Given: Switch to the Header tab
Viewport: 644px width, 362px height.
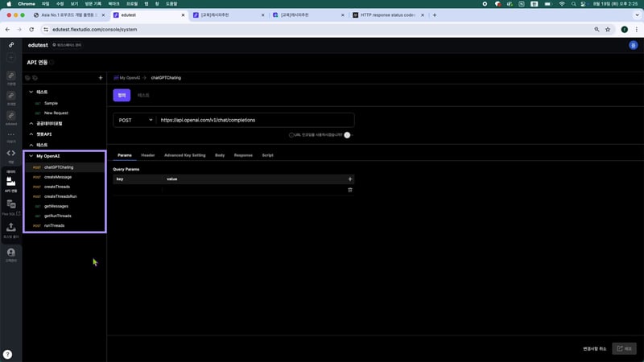Looking at the screenshot, I should [x=147, y=154].
